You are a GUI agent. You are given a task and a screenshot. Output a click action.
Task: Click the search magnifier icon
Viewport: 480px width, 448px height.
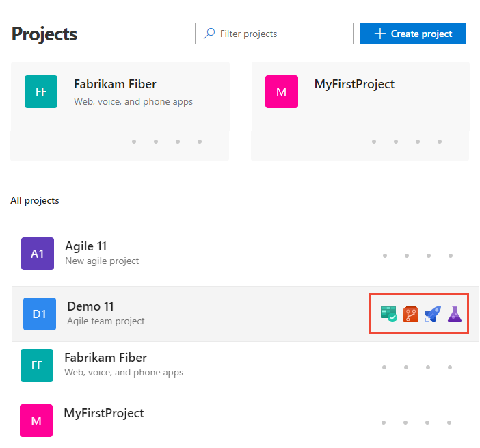(x=209, y=34)
